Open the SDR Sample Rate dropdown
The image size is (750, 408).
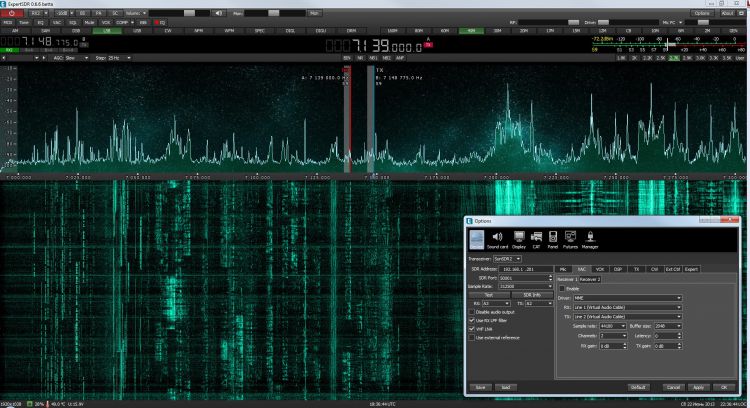pyautogui.click(x=525, y=286)
